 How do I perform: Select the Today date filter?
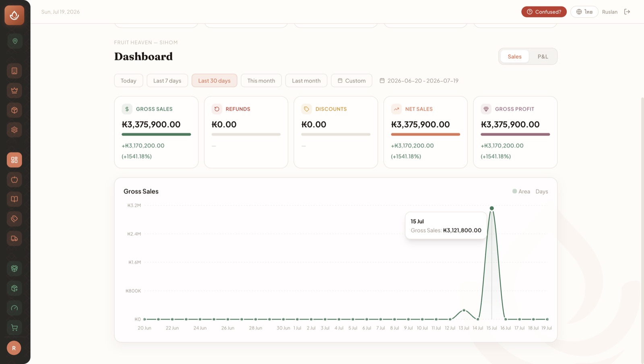pos(128,80)
